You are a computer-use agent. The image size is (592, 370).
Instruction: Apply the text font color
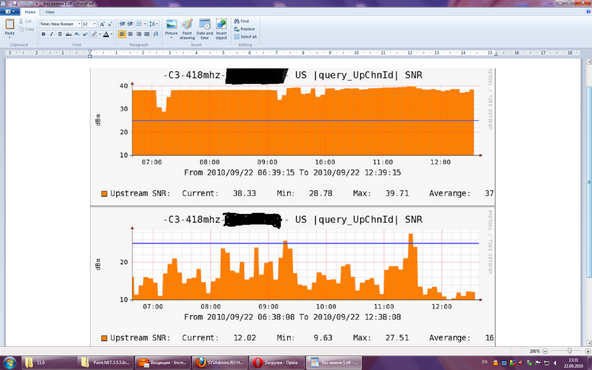(x=106, y=34)
